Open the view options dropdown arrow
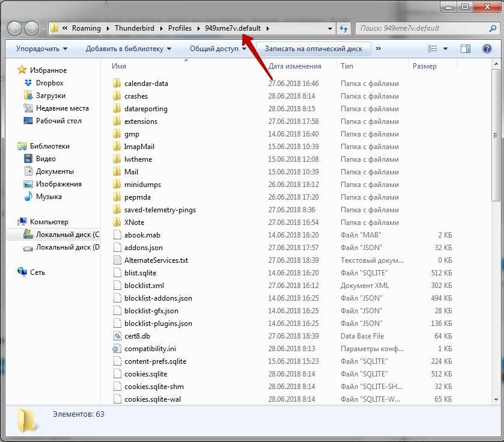The width and height of the screenshot is (504, 442). (446, 49)
